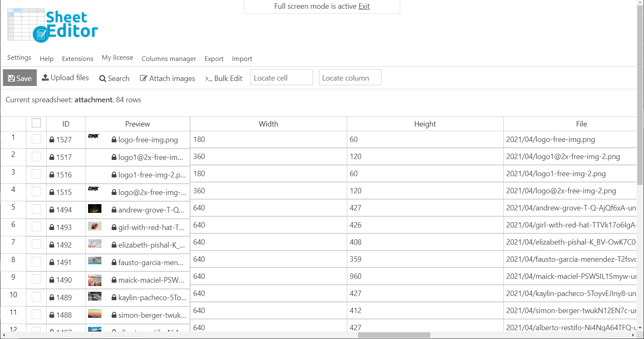Screen dimensions: 644x339
Task: Open the Export menu item
Action: (214, 59)
